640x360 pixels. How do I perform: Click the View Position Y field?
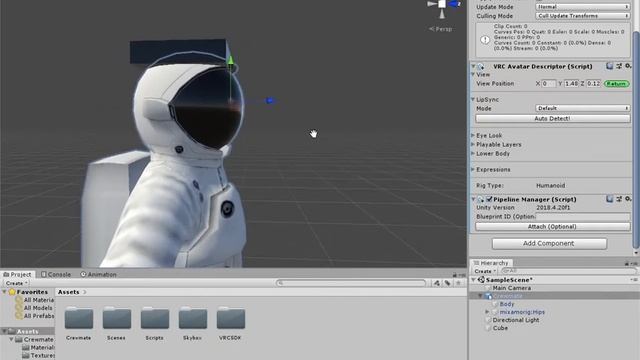(571, 83)
